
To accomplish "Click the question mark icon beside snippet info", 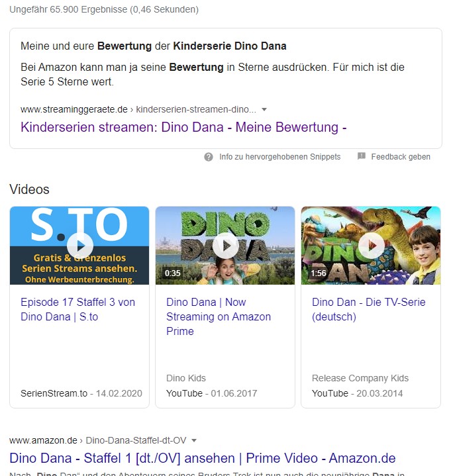I will click(208, 157).
